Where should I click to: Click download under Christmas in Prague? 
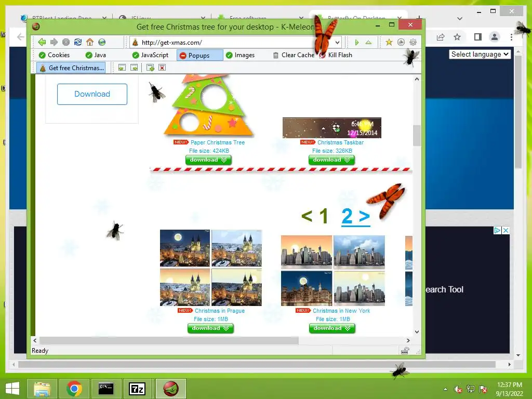pos(210,328)
